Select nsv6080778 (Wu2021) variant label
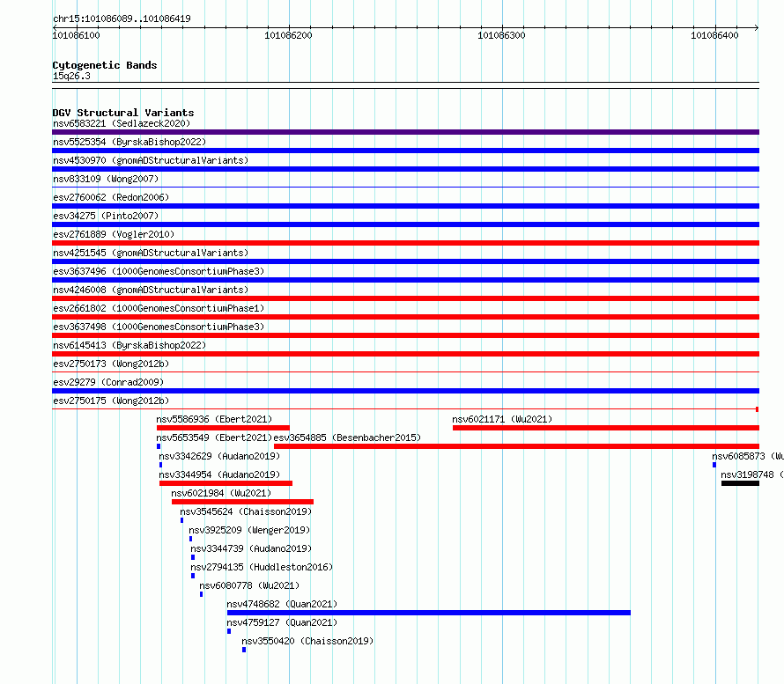 [249, 585]
